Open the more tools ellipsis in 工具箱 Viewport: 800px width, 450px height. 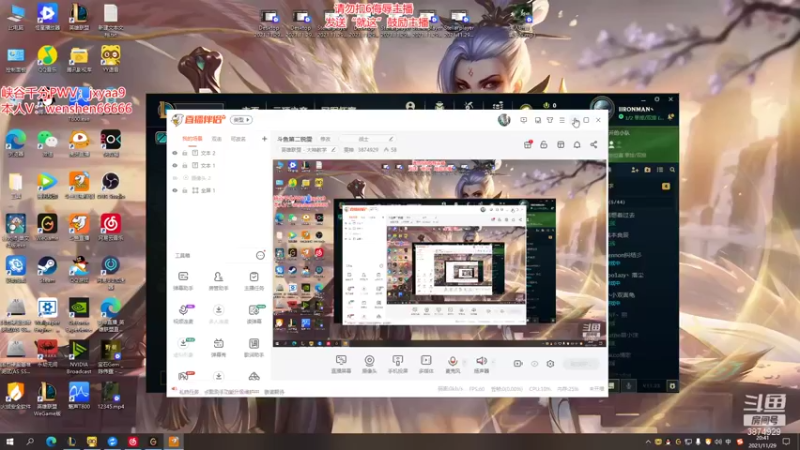[260, 256]
